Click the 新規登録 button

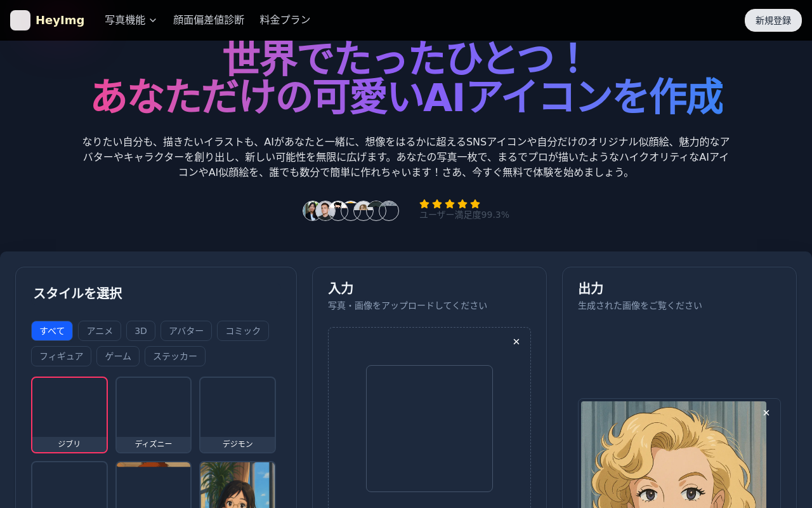point(773,20)
